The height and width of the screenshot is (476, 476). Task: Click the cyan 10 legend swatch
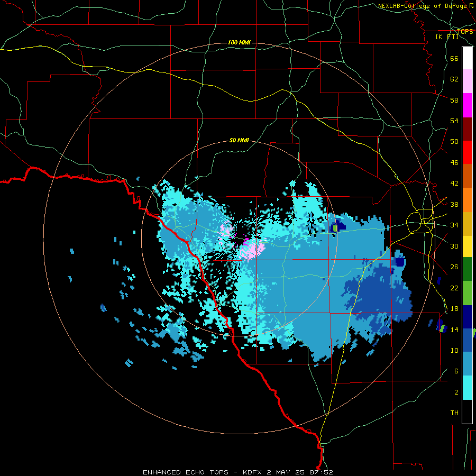click(x=467, y=388)
